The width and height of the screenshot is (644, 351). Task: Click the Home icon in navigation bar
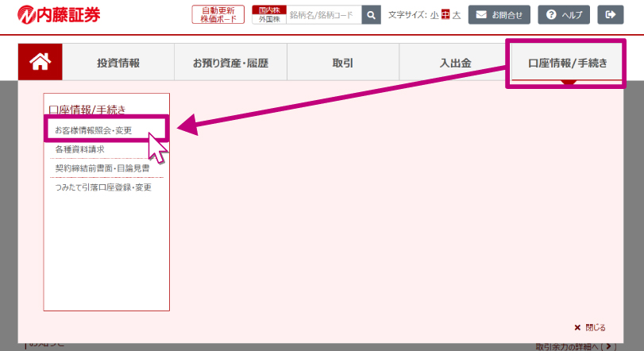[40, 63]
